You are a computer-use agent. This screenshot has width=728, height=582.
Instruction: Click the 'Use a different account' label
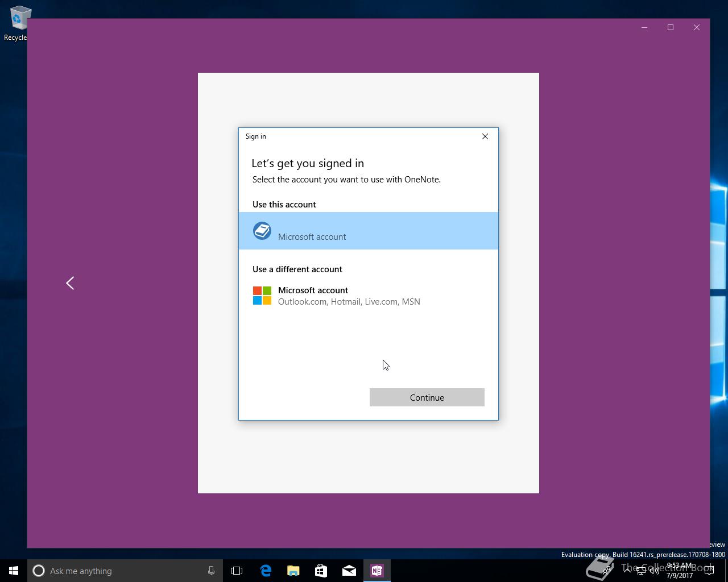coord(297,269)
